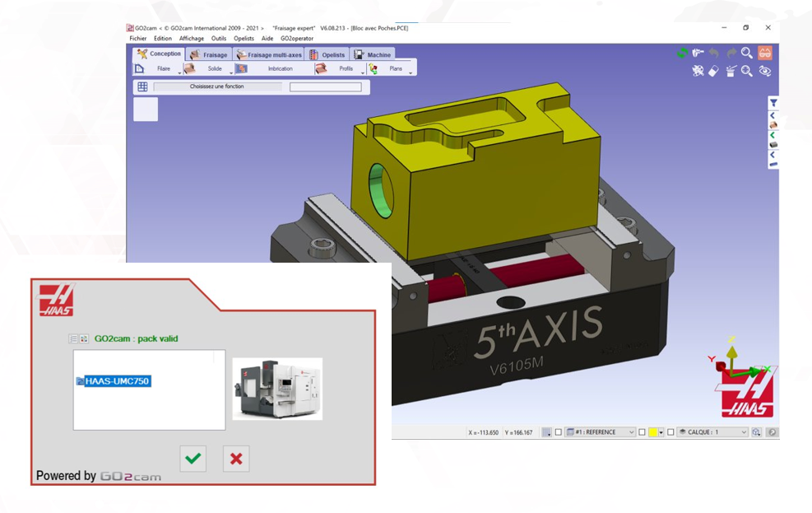
Task: Open the Plans dropdown arrow
Action: pyautogui.click(x=411, y=72)
